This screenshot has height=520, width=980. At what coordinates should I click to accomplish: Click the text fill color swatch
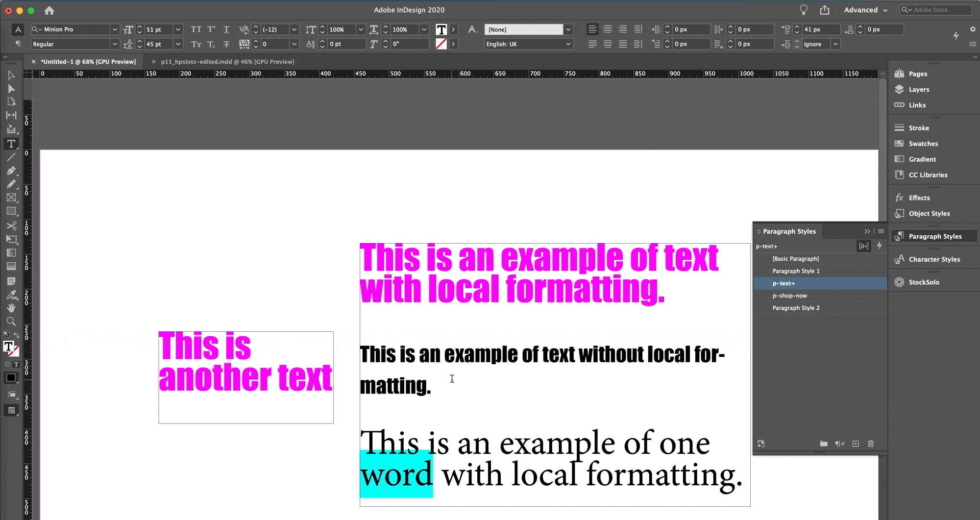[x=441, y=29]
